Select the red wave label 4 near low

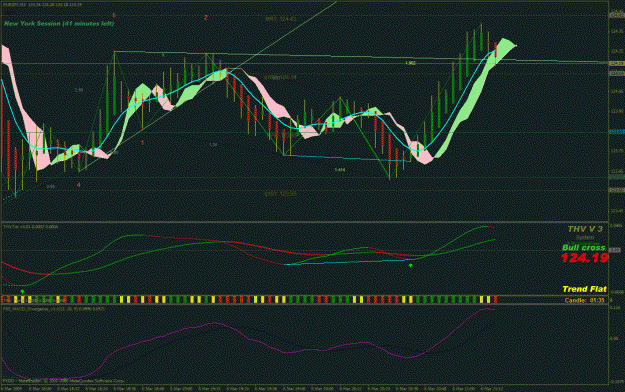pos(79,185)
